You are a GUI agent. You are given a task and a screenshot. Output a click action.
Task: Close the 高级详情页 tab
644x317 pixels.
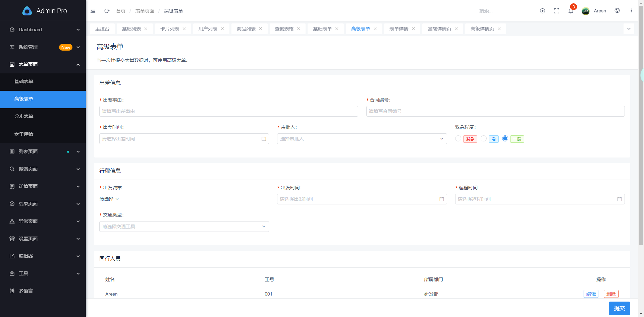499,29
